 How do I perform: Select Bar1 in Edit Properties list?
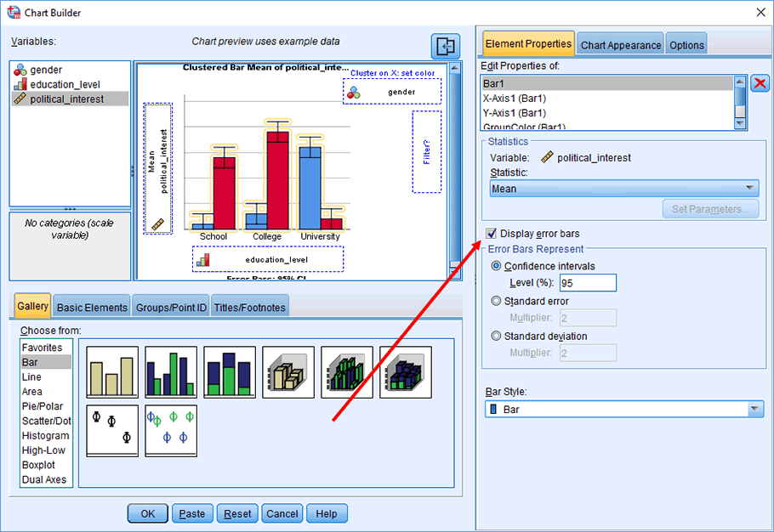pos(607,83)
